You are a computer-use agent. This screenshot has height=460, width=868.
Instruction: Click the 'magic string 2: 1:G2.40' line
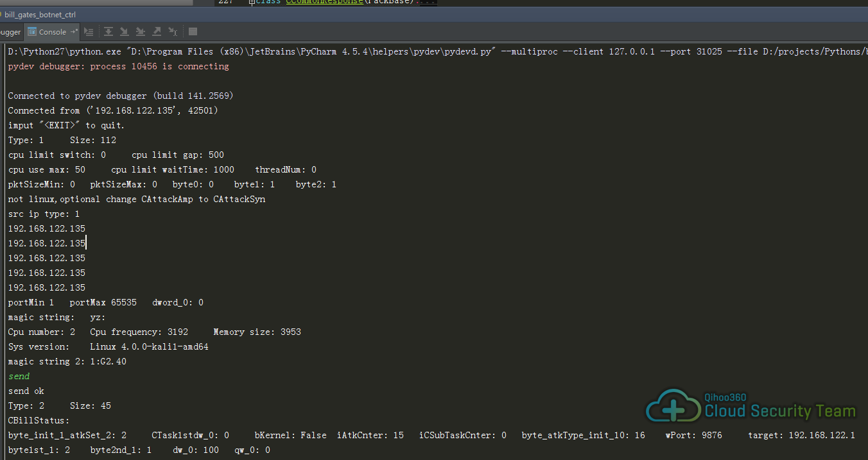point(67,361)
